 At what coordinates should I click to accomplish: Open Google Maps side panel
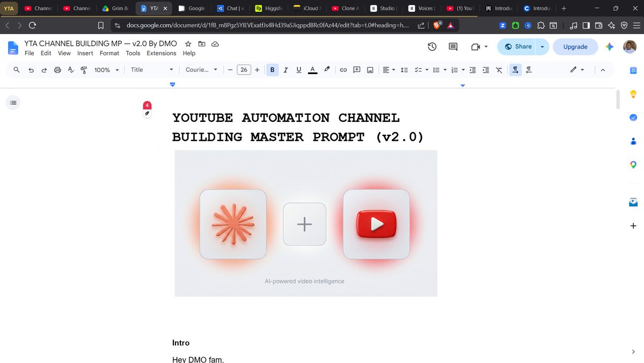tap(633, 165)
